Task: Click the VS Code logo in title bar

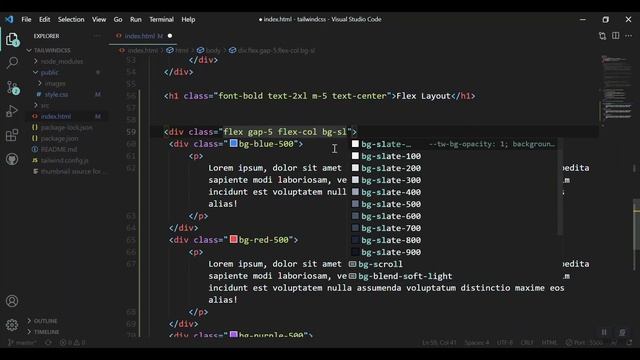Action: click(9, 19)
